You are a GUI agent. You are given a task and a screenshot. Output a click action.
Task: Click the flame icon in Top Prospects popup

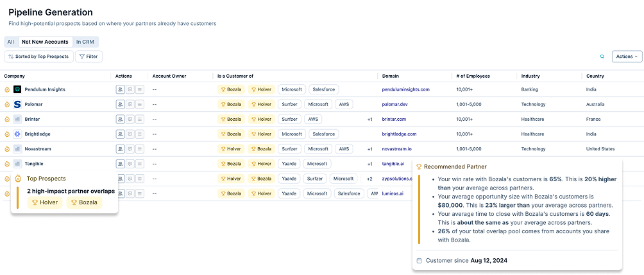point(18,179)
